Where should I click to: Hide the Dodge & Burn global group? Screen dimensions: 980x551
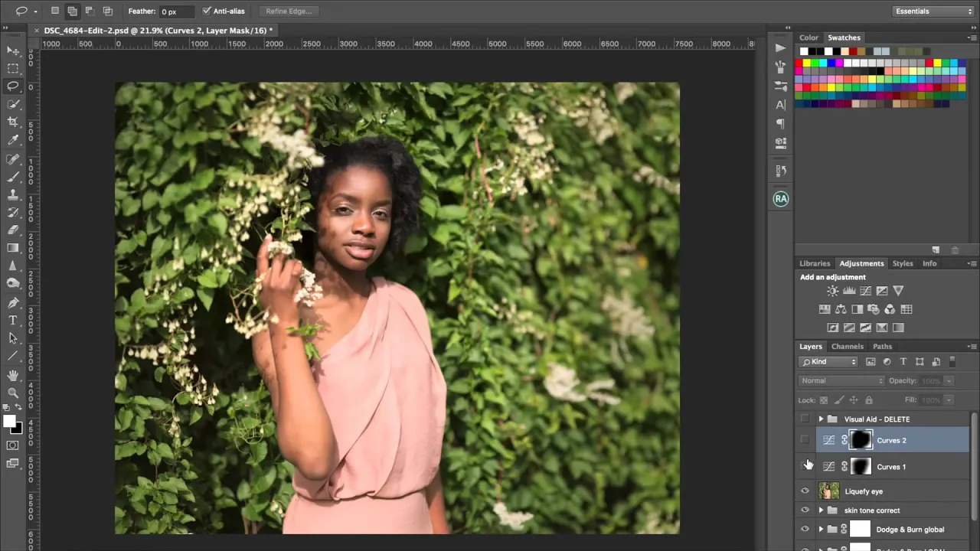click(x=805, y=529)
